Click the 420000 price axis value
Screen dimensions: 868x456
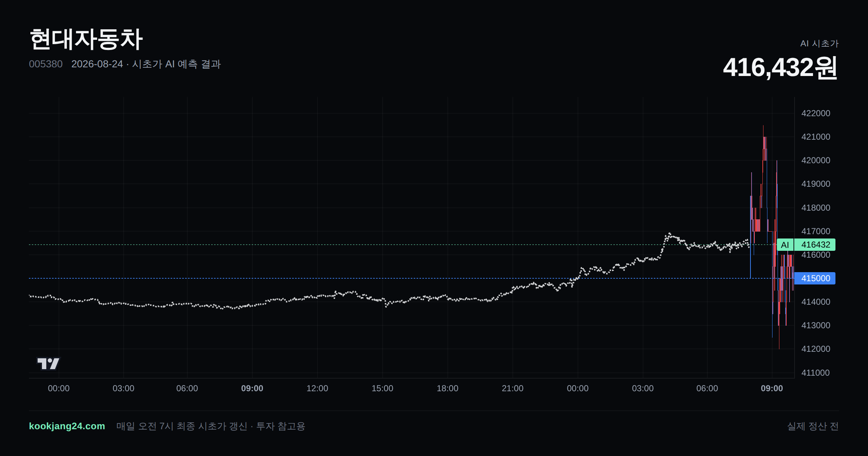click(x=816, y=160)
